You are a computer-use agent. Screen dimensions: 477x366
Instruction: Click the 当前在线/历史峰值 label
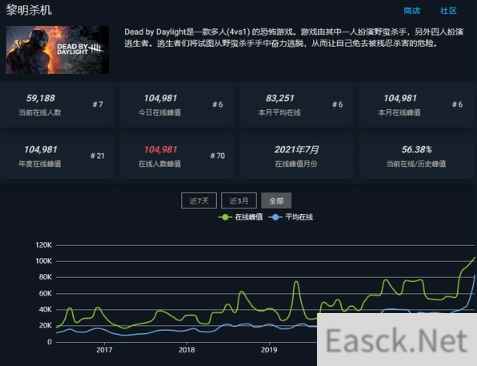[x=416, y=164]
